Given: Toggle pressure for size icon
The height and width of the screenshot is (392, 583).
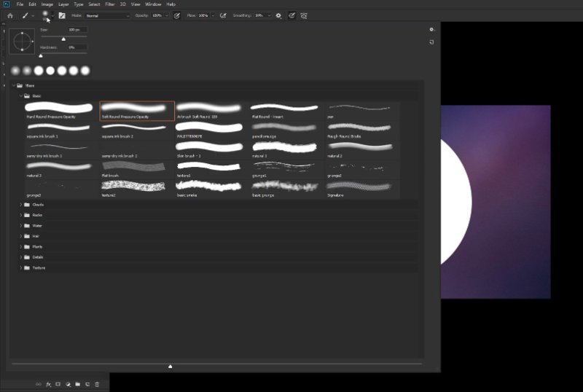Looking at the screenshot, I should 291,15.
